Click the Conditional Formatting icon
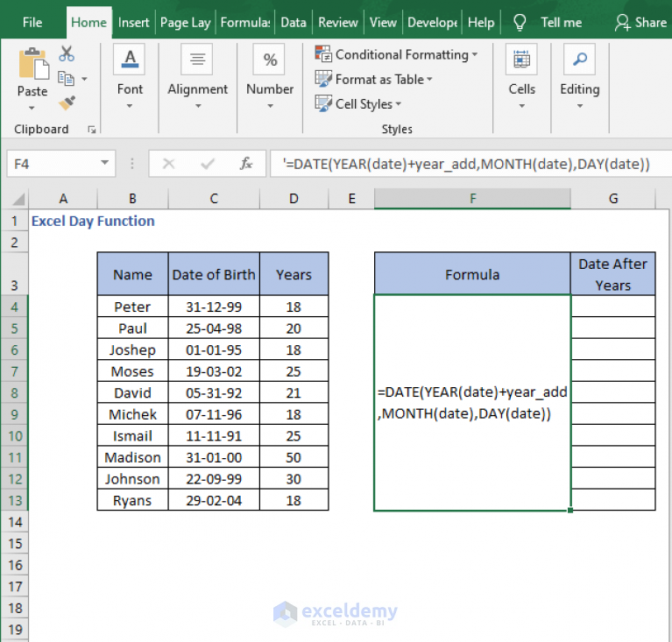Image resolution: width=672 pixels, height=642 pixels. (x=323, y=54)
